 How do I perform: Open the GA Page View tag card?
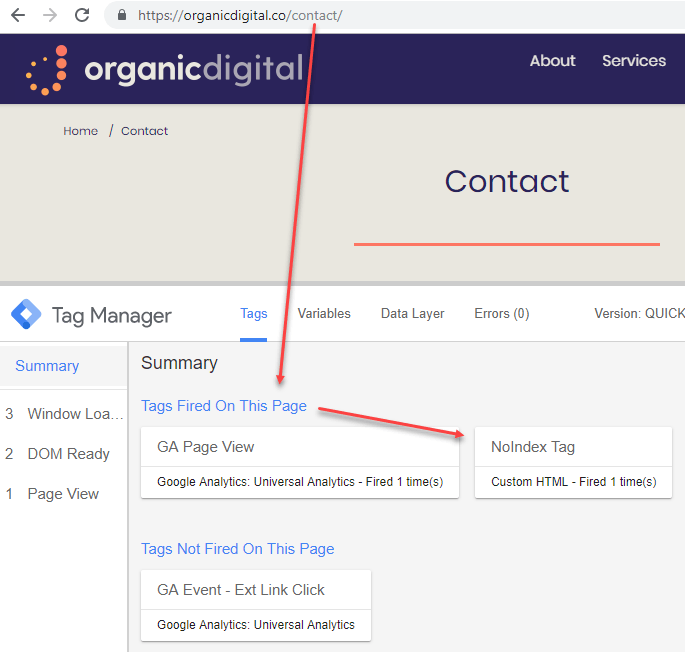pyautogui.click(x=300, y=462)
